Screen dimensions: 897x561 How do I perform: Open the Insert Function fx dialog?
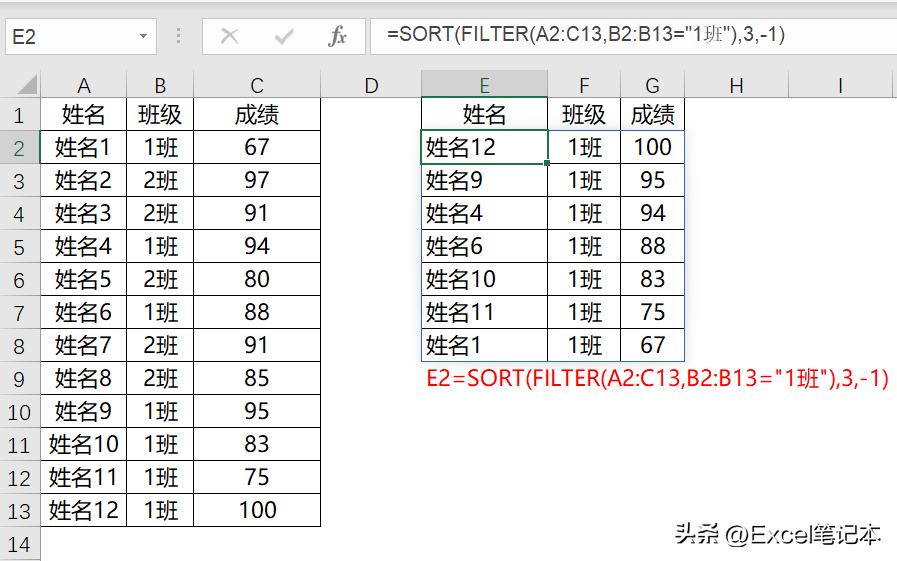pos(338,36)
